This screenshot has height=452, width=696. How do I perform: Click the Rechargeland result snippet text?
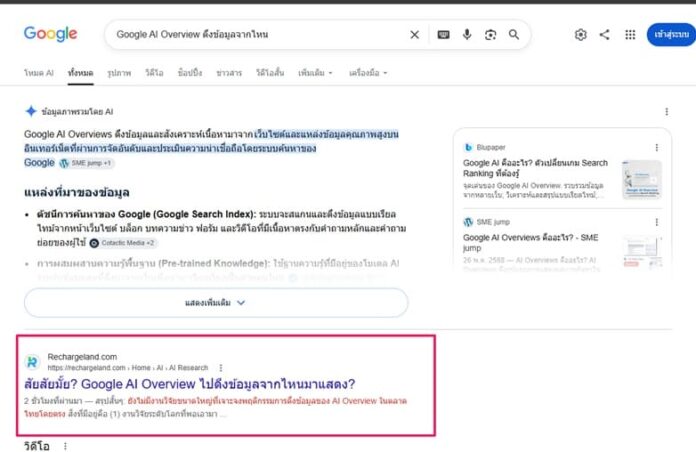pyautogui.click(x=216, y=408)
